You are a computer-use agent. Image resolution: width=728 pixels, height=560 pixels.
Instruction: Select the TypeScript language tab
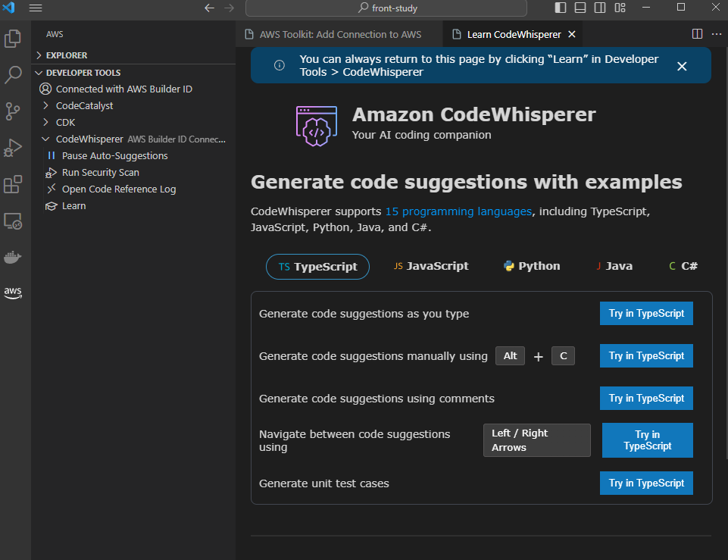click(x=317, y=267)
